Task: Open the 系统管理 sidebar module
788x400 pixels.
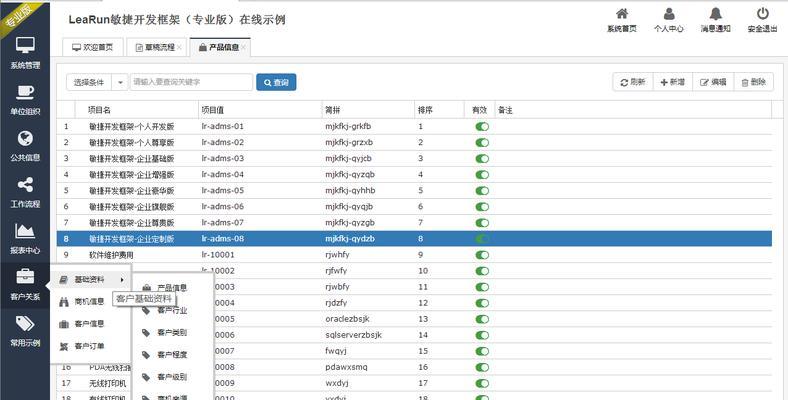Action: [25, 52]
